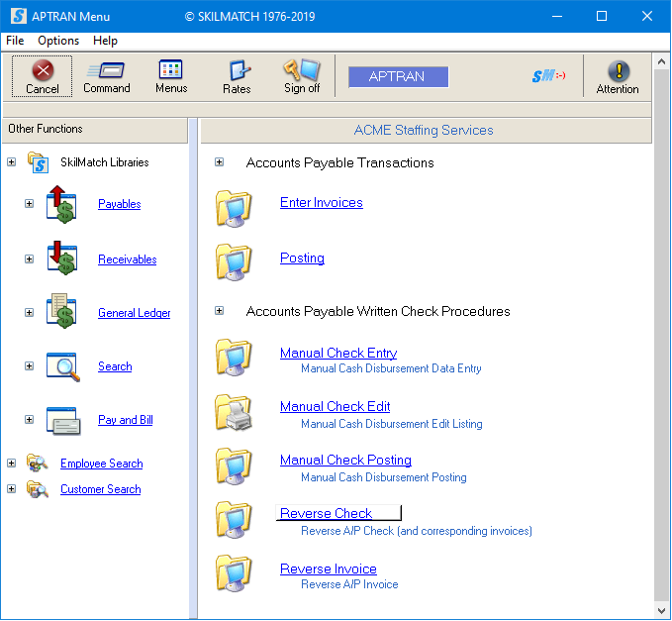This screenshot has height=621, width=672.
Task: Click the Payables dollar icon
Action: (61, 204)
